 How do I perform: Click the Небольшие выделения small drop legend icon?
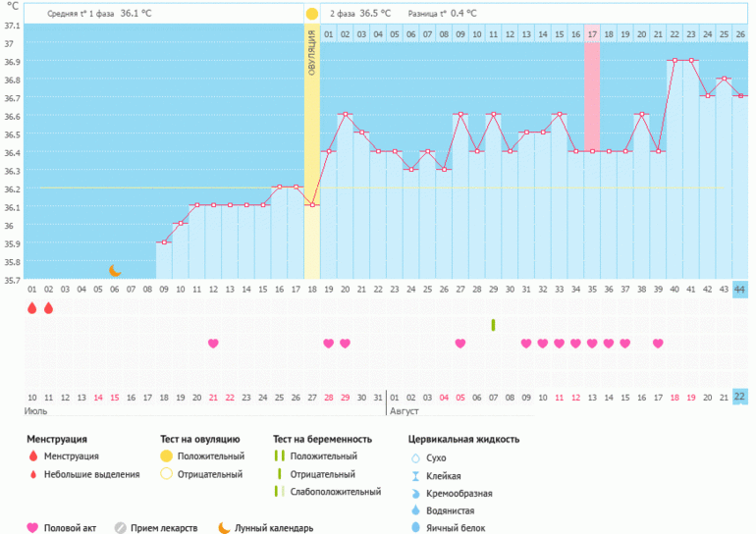tap(32, 474)
